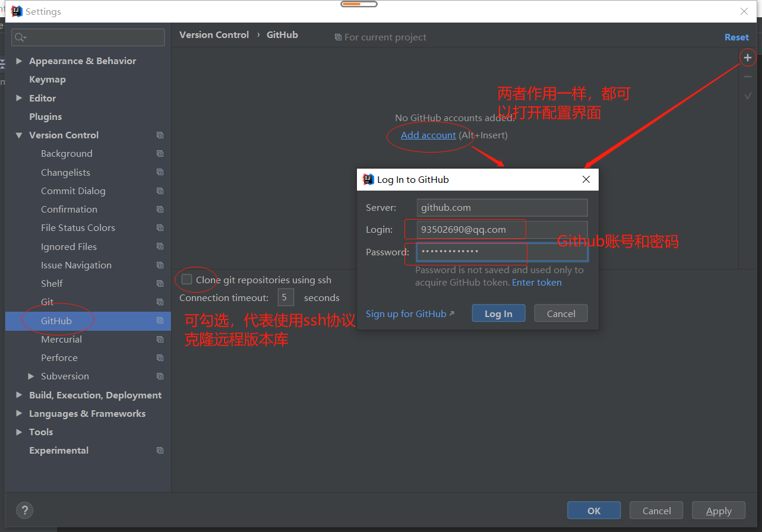Screen dimensions: 762x532
Task: Open Experimental settings page
Action: click(x=59, y=450)
